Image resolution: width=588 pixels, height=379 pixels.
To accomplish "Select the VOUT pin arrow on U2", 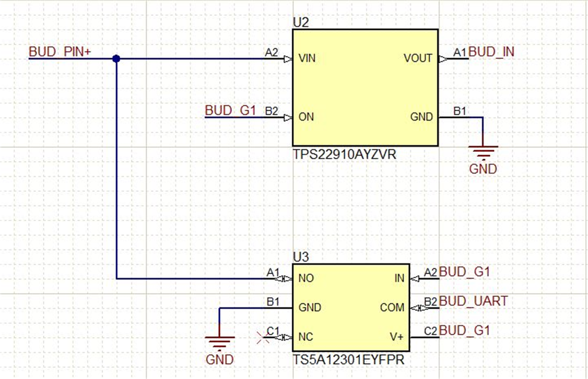I will click(x=443, y=59).
